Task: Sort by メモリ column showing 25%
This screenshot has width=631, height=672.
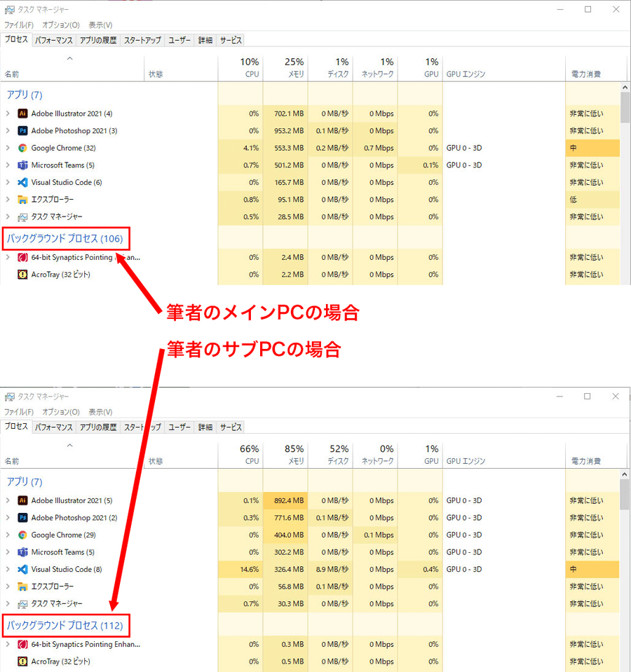Action: 285,68
